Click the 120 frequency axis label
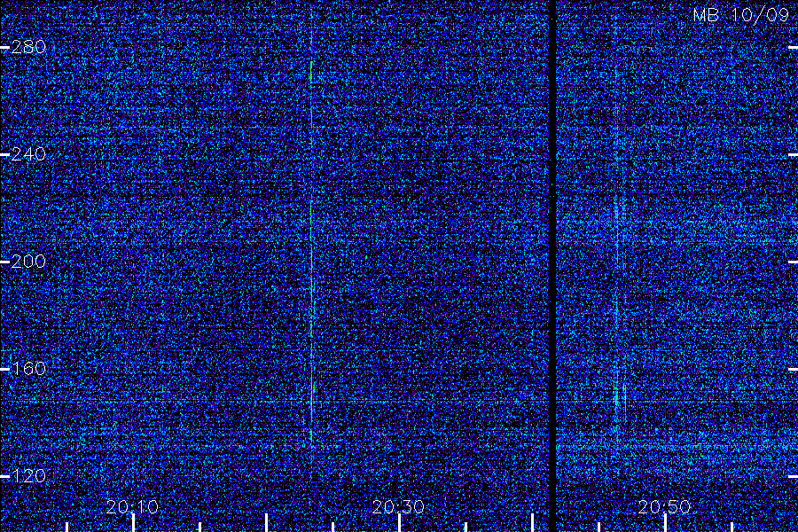 pyautogui.click(x=28, y=476)
